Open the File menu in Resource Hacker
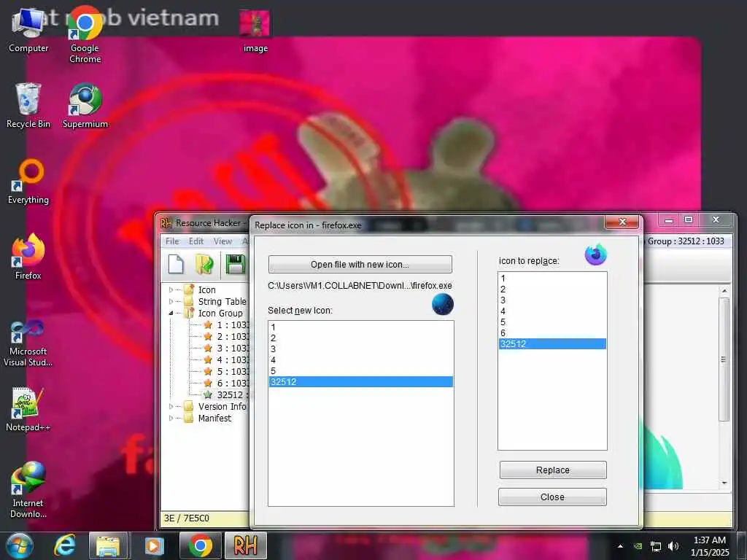 172,241
